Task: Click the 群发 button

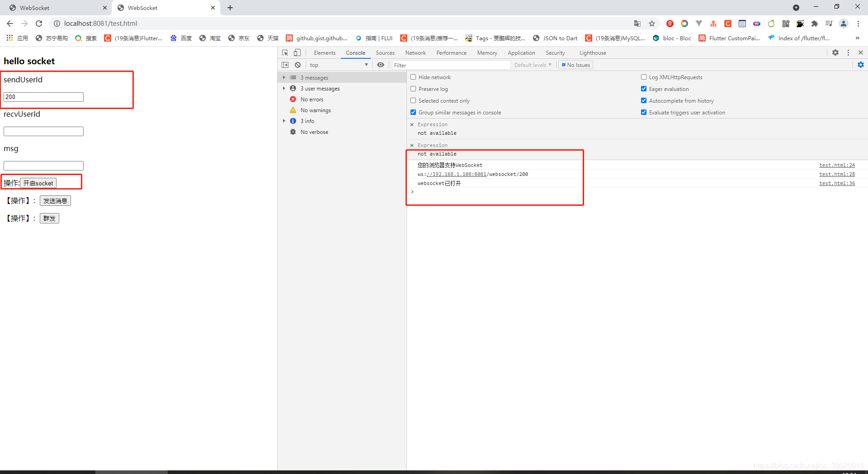Action: (x=49, y=218)
